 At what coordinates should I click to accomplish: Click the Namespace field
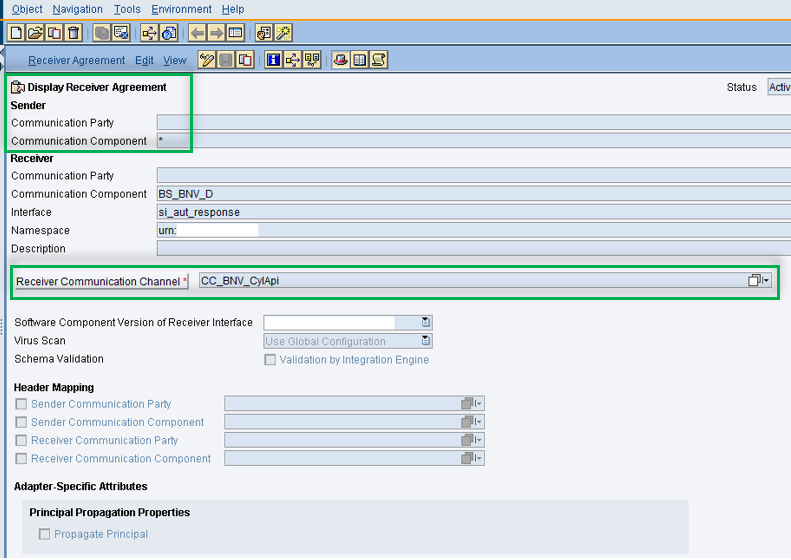tap(474, 231)
